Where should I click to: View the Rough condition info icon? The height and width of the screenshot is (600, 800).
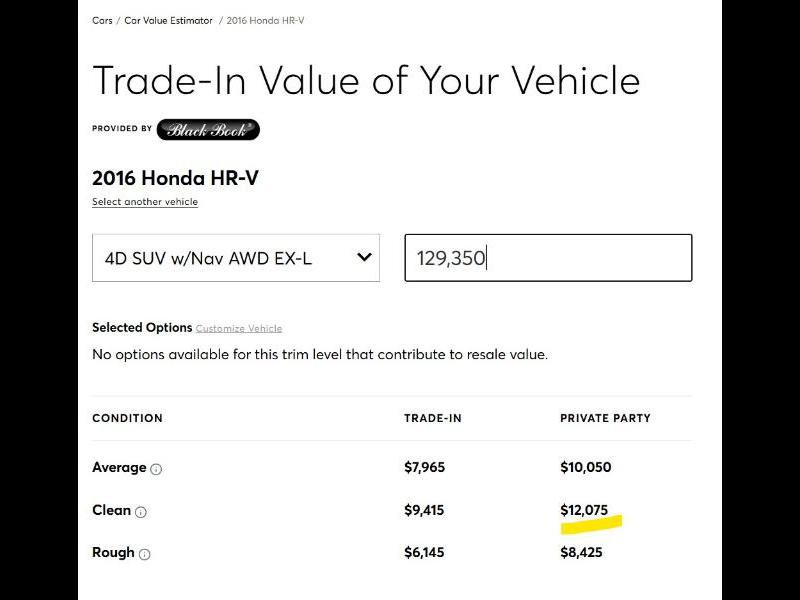pos(146,553)
